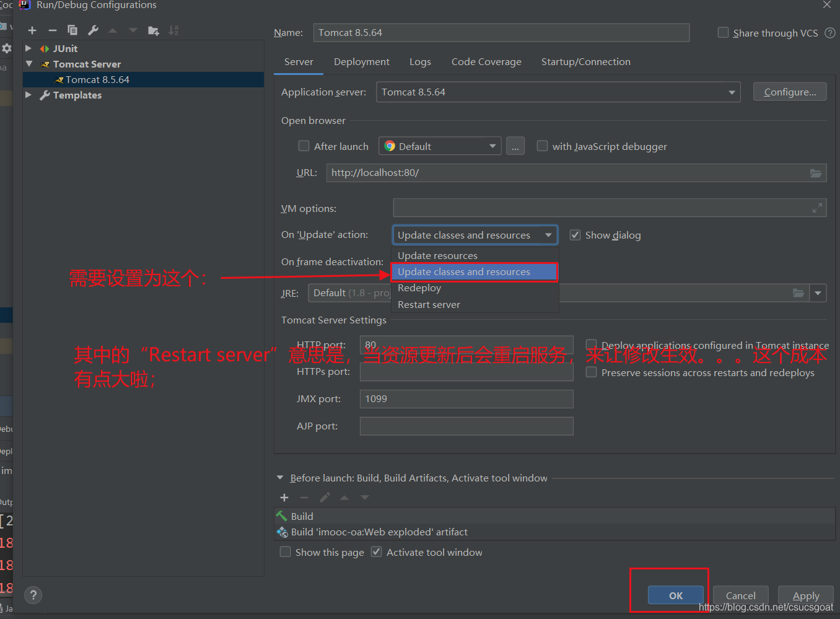Open the Logs tab
The height and width of the screenshot is (619, 840).
[x=420, y=62]
